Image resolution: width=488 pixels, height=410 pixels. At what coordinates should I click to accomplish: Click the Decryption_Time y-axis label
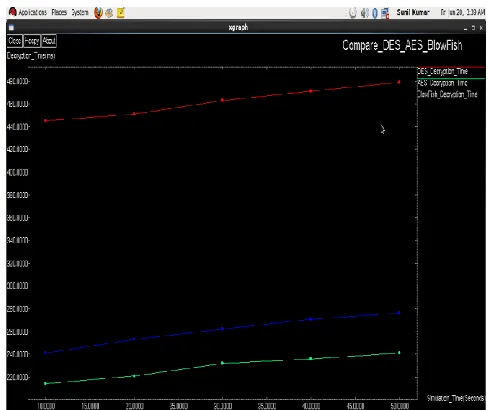(31, 56)
